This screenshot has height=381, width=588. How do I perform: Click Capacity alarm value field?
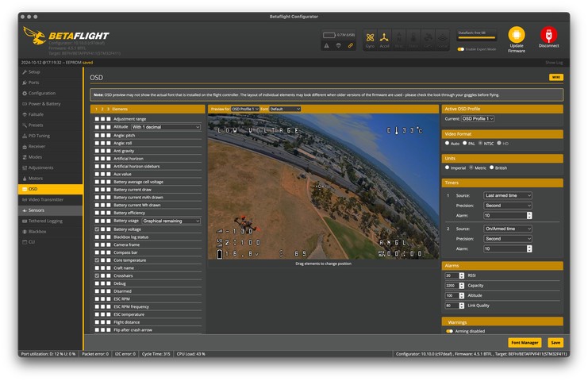point(452,286)
